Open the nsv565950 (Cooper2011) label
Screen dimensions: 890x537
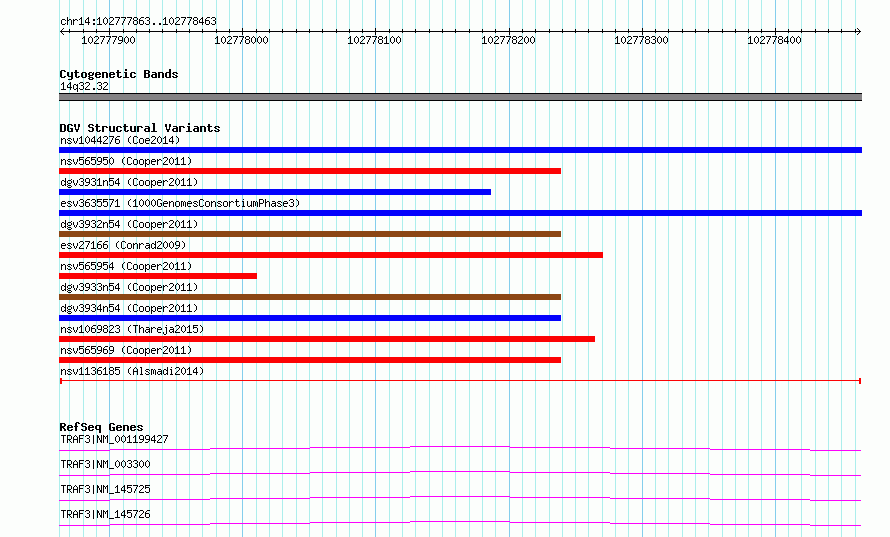pos(126,161)
